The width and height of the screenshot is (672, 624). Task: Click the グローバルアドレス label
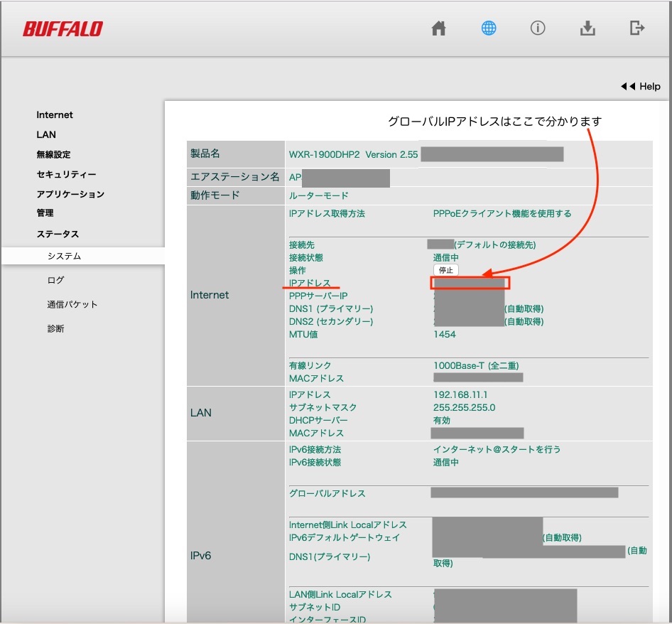tap(327, 494)
